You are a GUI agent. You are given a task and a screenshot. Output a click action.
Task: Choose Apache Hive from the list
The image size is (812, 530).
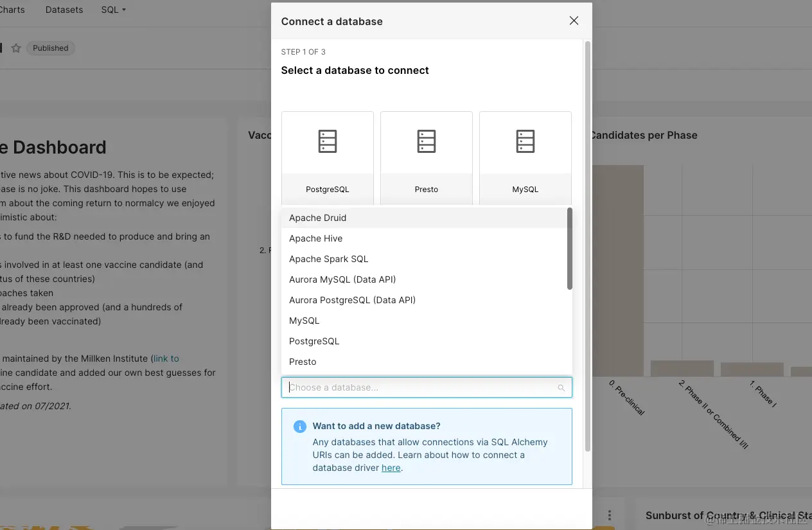tap(425, 238)
